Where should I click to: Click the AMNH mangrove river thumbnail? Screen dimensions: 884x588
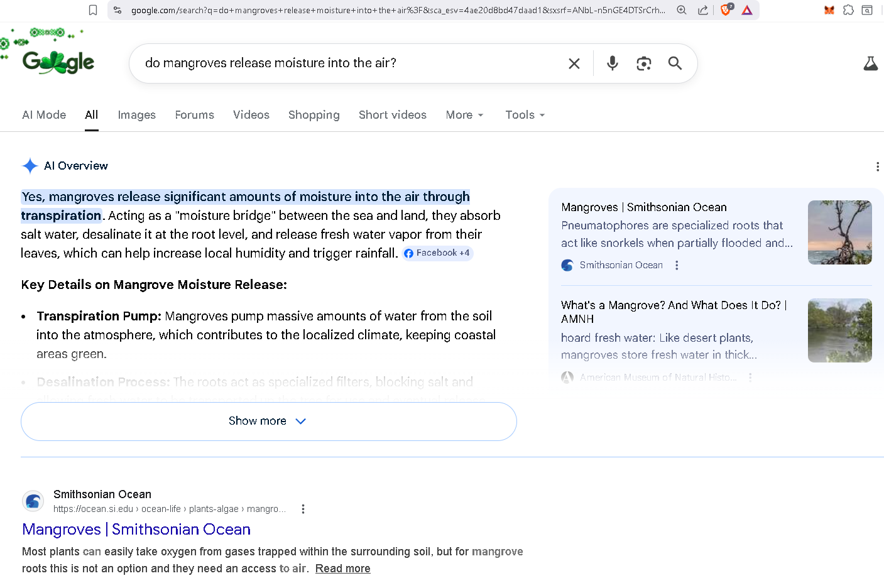(839, 330)
